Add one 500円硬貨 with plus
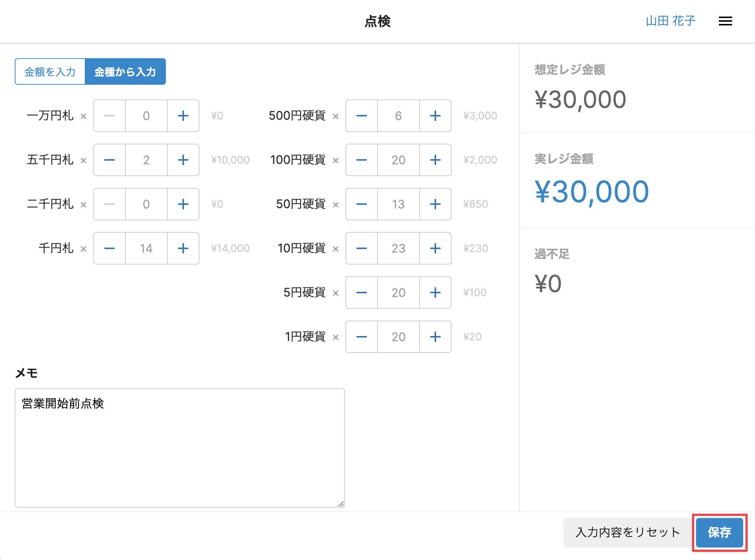This screenshot has height=560, width=755. point(435,116)
